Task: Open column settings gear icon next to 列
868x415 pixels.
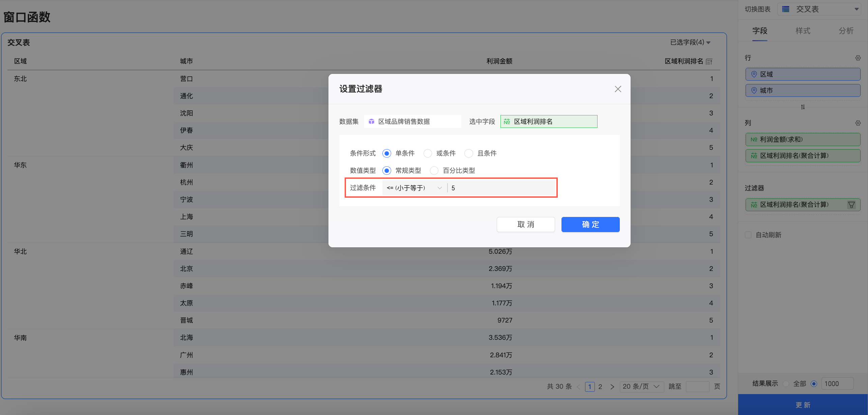Action: 858,123
